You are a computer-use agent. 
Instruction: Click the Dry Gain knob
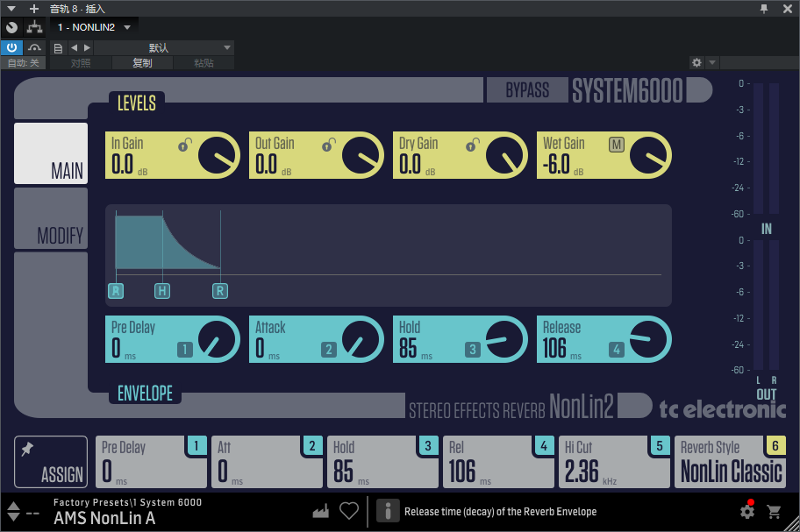505,155
